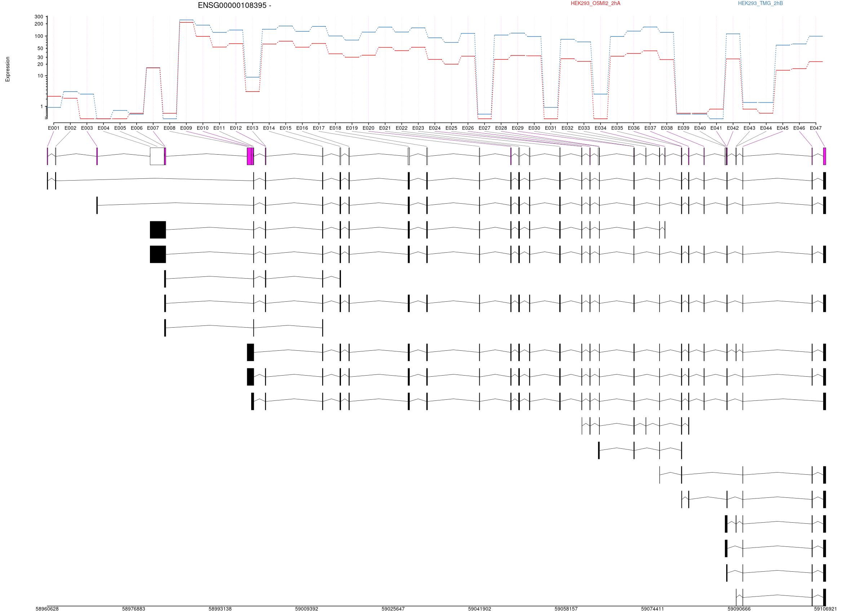Click the large white exon box in gene model
Viewport: 865px width, 616px height.
point(157,156)
